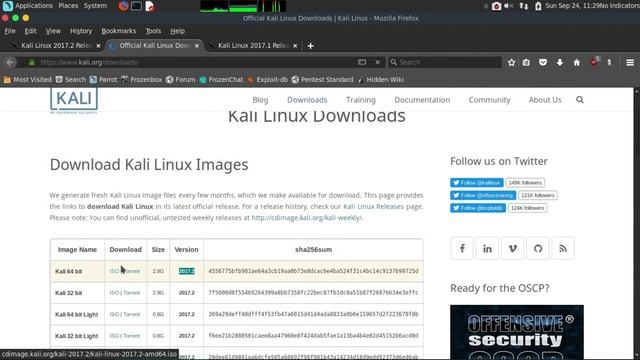Go back with the browser back arrow

click(10, 62)
